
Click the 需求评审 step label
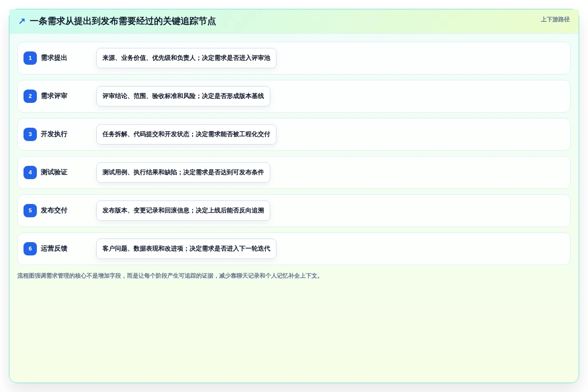coord(54,96)
